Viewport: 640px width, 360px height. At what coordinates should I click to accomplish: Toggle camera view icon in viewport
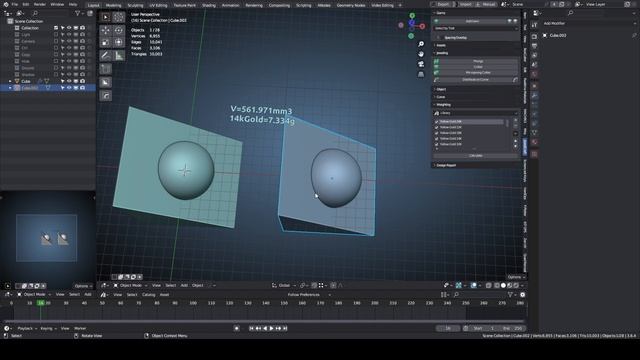[421, 64]
